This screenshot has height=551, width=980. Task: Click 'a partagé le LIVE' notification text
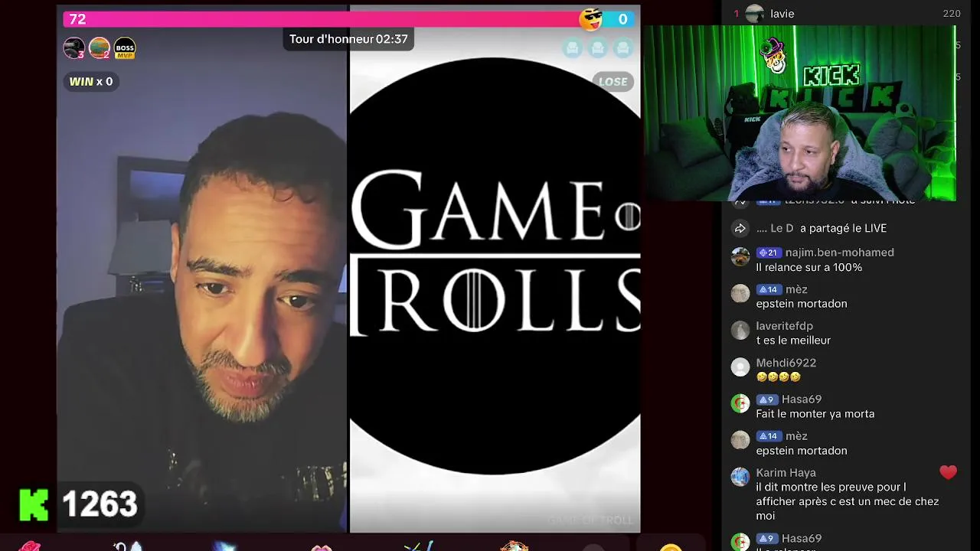(843, 228)
